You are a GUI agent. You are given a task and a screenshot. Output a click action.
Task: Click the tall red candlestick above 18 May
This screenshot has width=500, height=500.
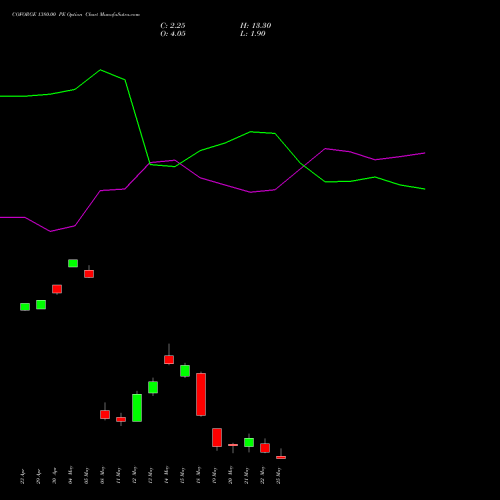pos(201,394)
